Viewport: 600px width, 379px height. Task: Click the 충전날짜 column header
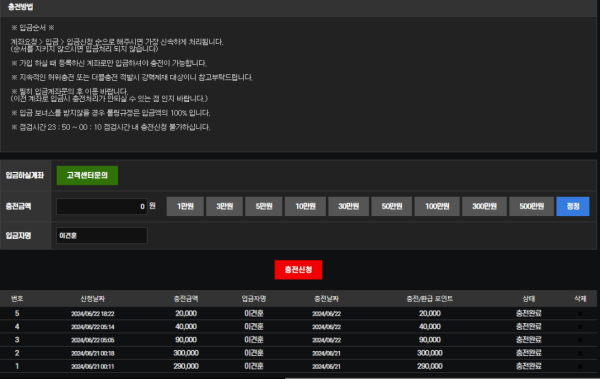pos(326,299)
